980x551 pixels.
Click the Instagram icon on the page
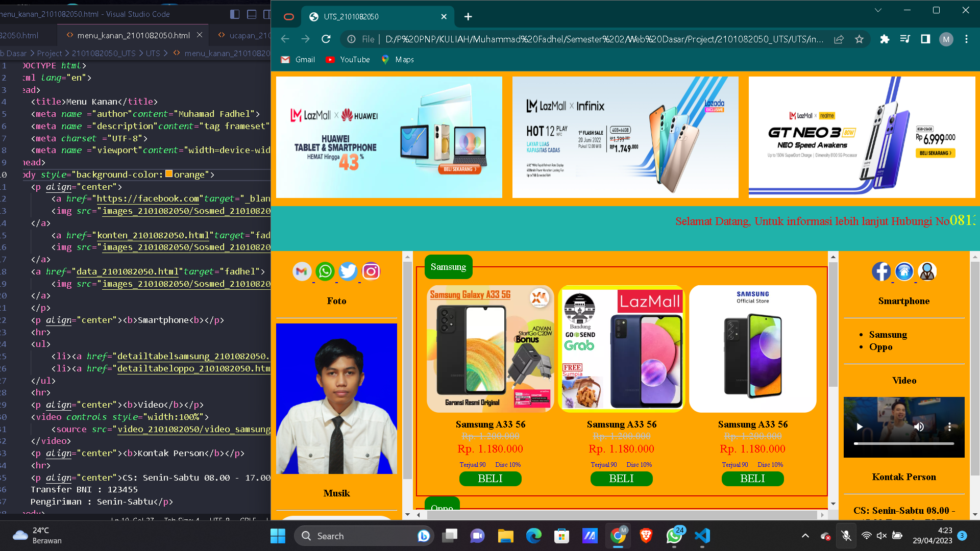click(x=371, y=271)
